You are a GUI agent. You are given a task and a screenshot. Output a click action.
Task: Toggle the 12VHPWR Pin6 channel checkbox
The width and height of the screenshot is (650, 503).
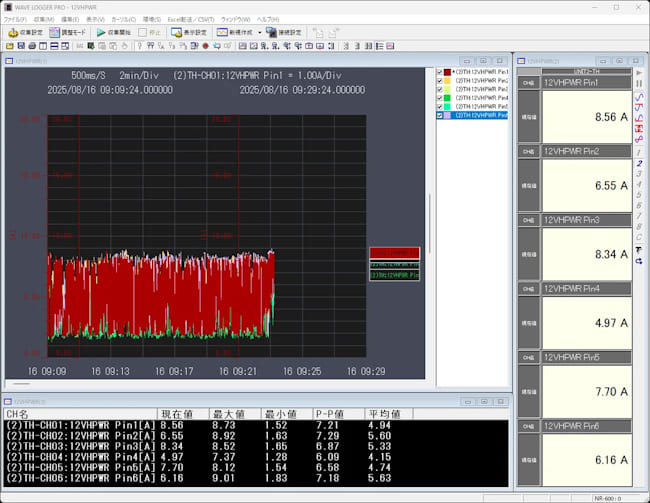440,115
